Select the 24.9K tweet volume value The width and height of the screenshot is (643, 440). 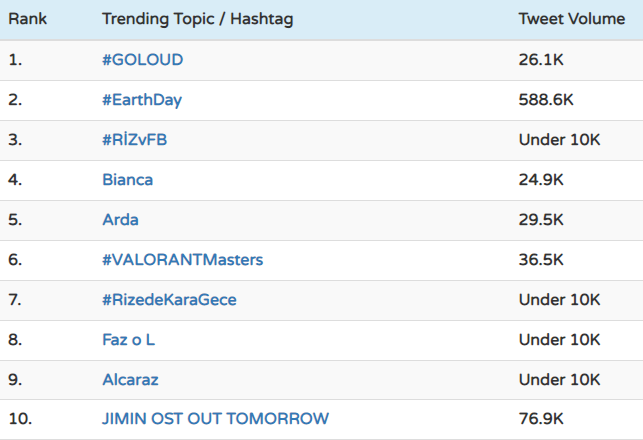[x=541, y=180]
